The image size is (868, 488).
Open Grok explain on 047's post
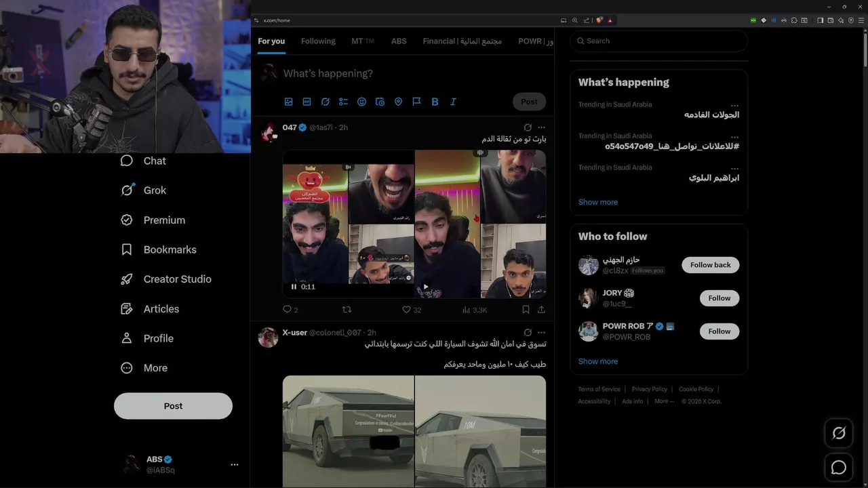pyautogui.click(x=528, y=127)
